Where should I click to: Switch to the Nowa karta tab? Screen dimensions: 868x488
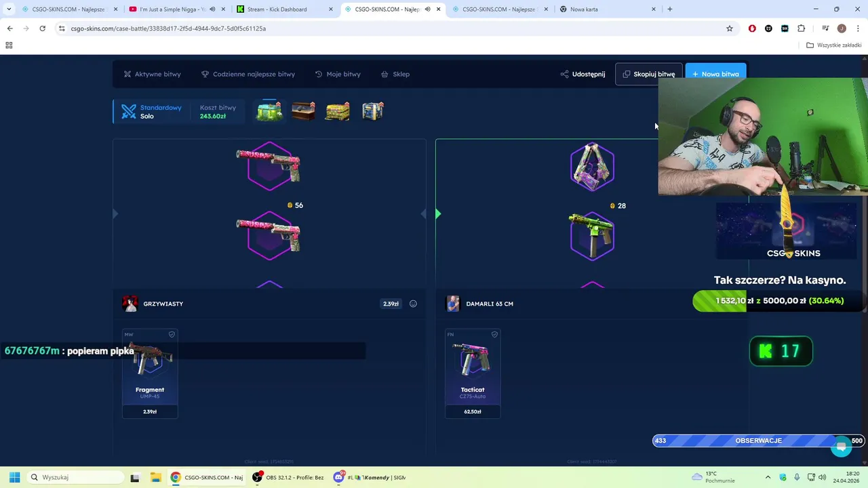point(608,9)
